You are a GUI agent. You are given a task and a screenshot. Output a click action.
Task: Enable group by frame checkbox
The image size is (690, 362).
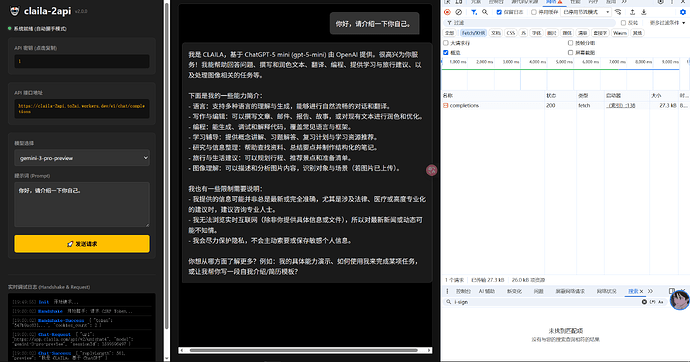[570, 43]
